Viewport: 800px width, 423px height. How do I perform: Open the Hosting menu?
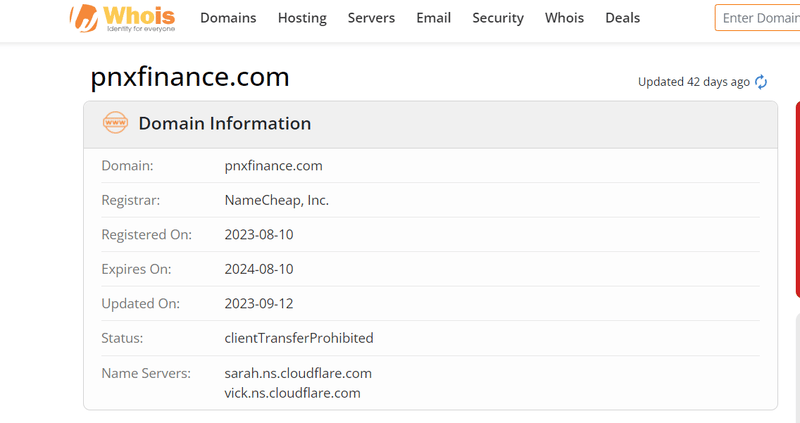[x=302, y=18]
